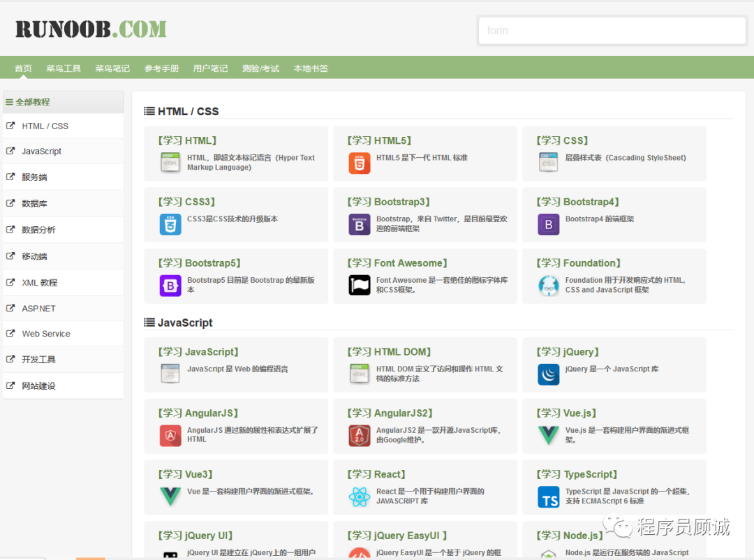Open the 【学习 HTML】 tutorial title
754x560 pixels.
coord(187,140)
